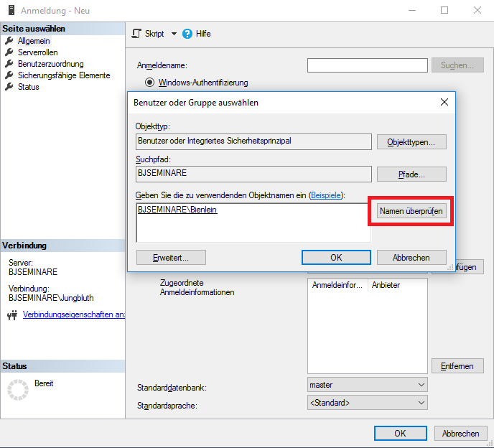
Task: Click the Suchen... button
Action: tap(457, 65)
